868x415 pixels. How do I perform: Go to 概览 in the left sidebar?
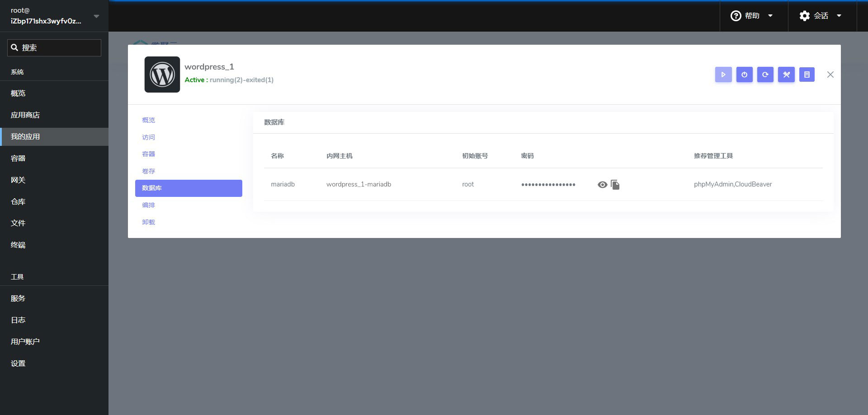pos(54,93)
